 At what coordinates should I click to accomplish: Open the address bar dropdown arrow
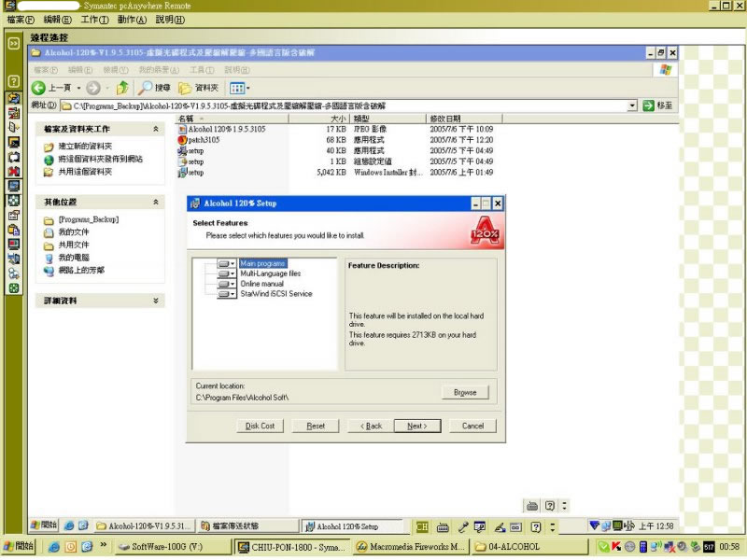(x=632, y=105)
